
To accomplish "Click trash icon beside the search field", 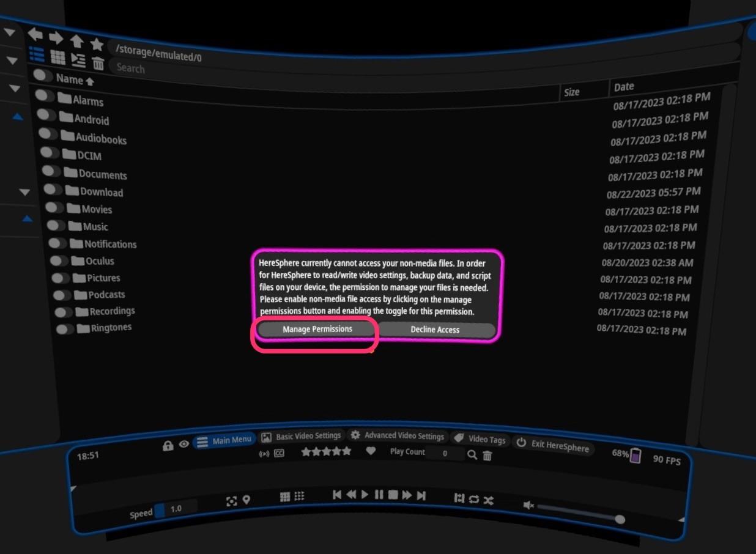I will (98, 62).
